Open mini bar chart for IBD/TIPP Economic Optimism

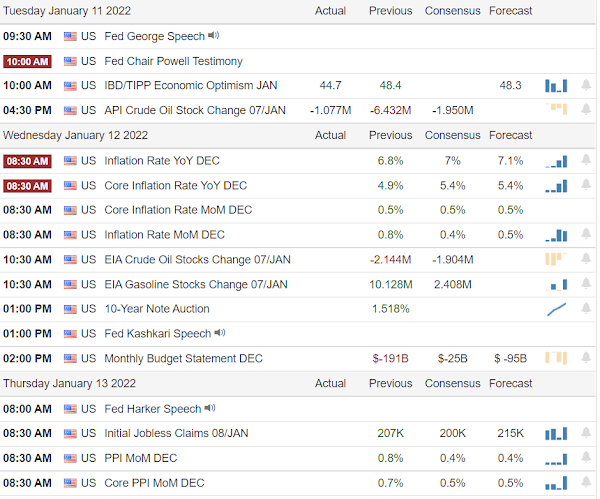pos(556,86)
